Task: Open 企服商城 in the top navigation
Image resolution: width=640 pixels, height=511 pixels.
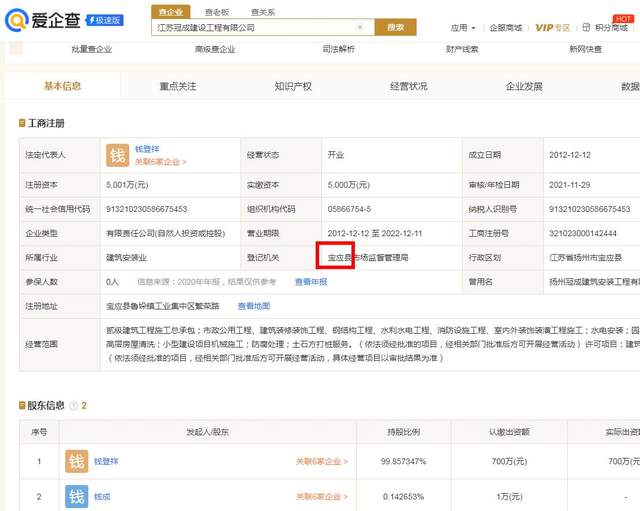Action: pyautogui.click(x=506, y=28)
